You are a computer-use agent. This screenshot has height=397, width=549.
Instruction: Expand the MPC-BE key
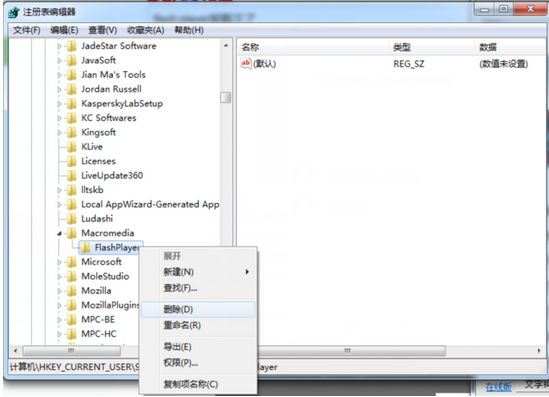point(59,320)
